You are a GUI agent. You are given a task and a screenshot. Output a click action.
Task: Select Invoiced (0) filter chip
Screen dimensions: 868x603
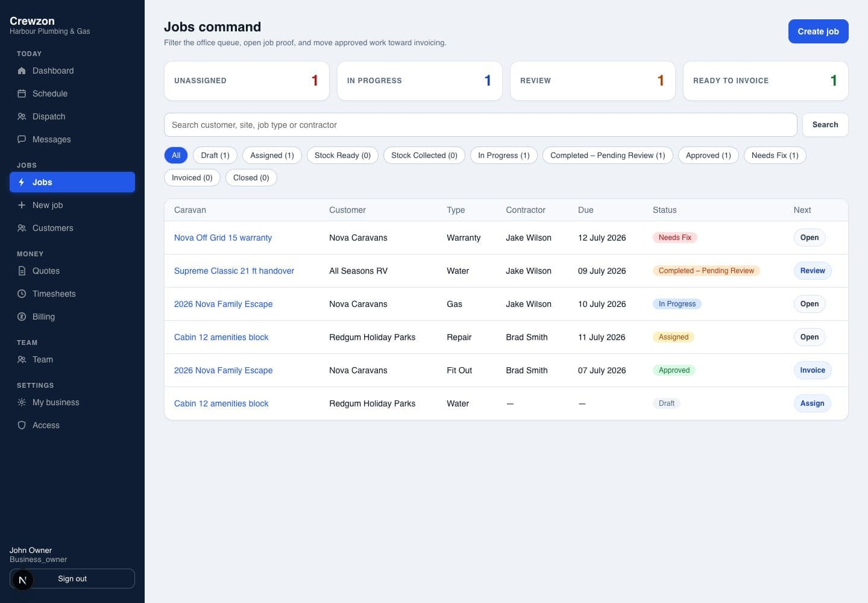click(x=192, y=178)
